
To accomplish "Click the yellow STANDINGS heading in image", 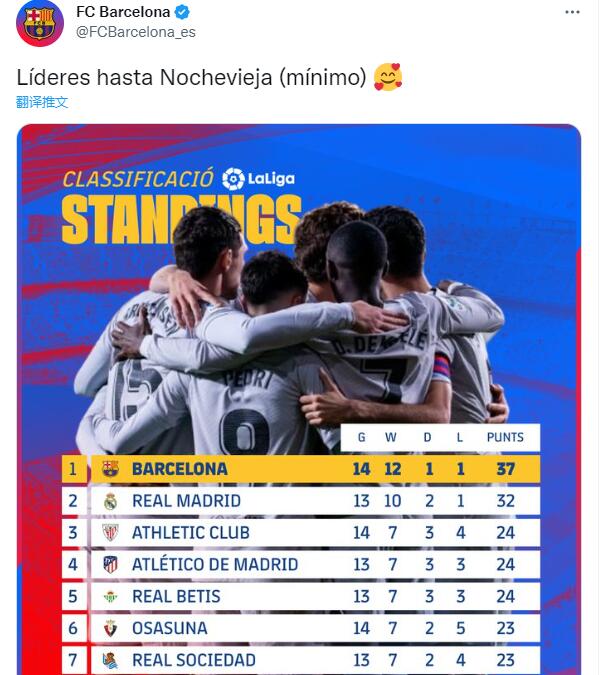I will coord(181,220).
